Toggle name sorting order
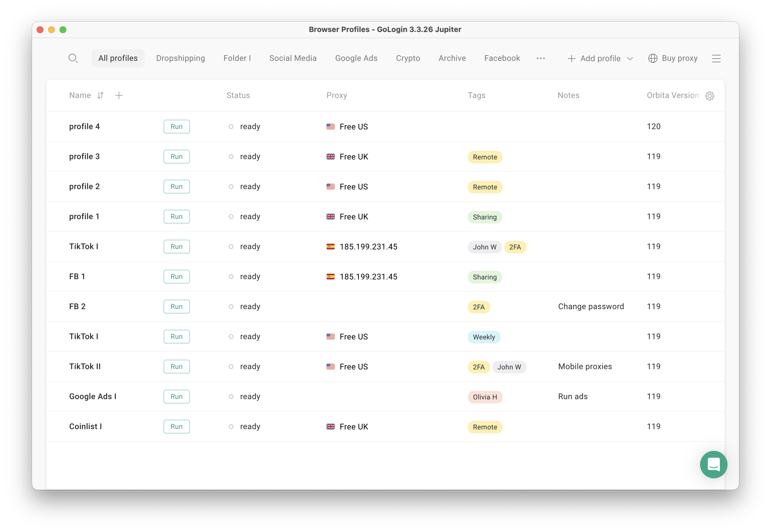The height and width of the screenshot is (532, 771). (100, 95)
